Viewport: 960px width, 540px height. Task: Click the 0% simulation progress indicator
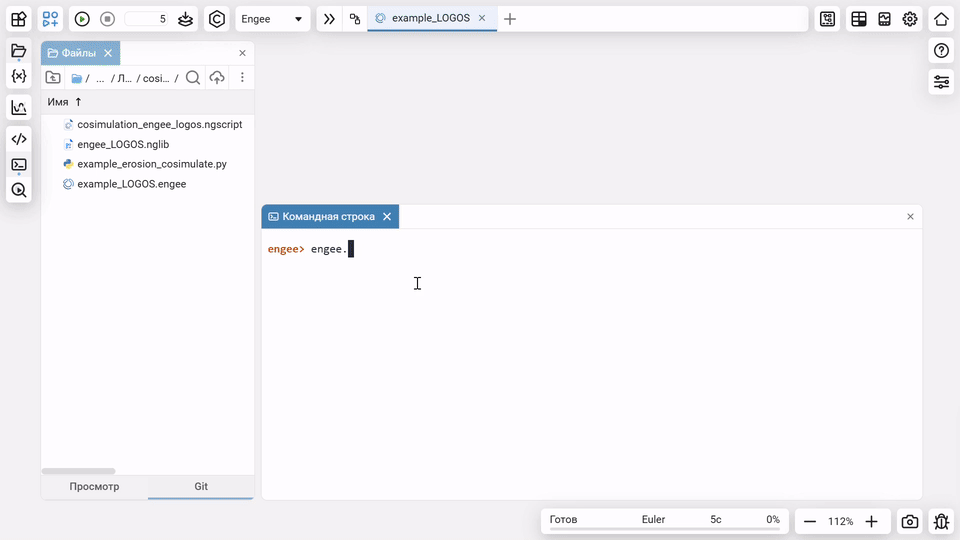[x=773, y=520]
